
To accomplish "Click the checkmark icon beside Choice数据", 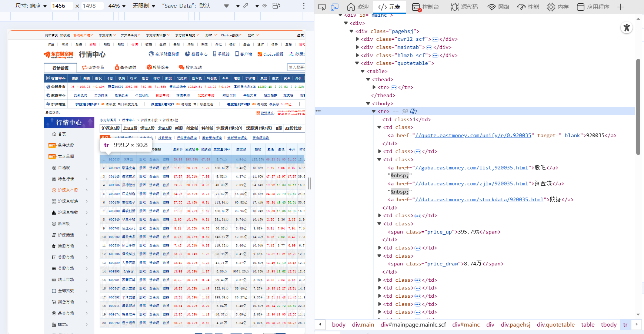I will 260,54.
